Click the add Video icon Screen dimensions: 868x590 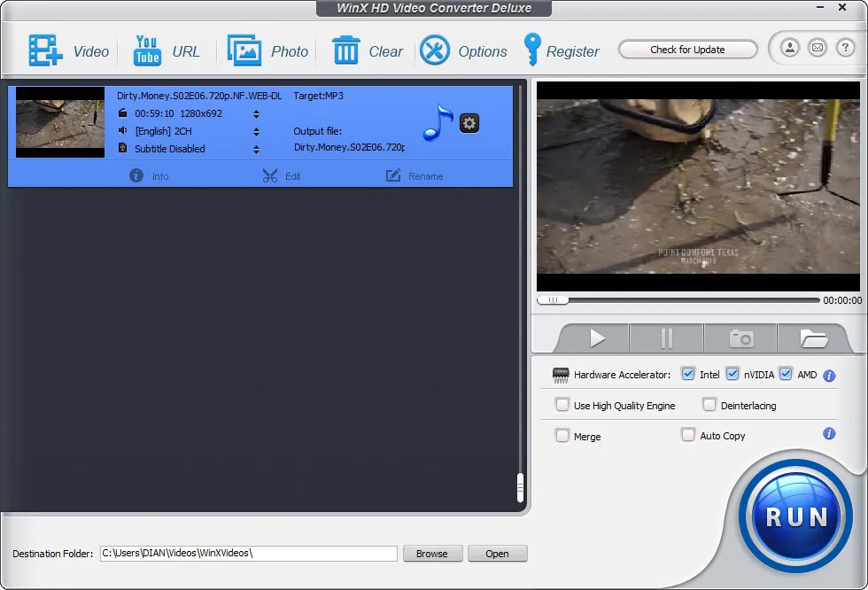tap(45, 50)
